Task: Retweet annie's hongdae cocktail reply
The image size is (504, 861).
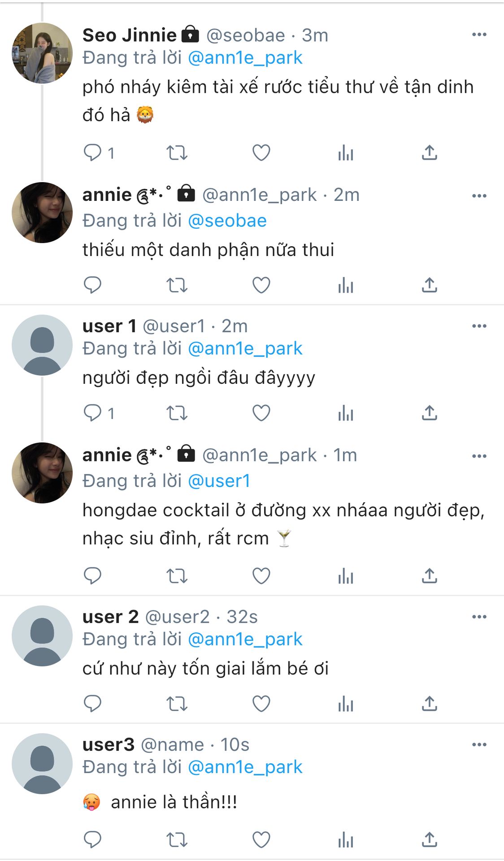Action: tap(177, 576)
